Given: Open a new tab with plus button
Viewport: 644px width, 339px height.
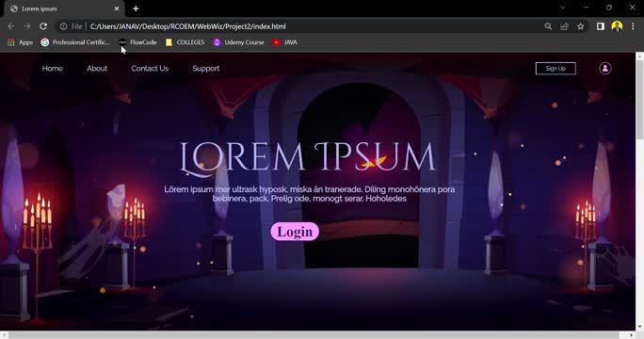Looking at the screenshot, I should pos(136,8).
